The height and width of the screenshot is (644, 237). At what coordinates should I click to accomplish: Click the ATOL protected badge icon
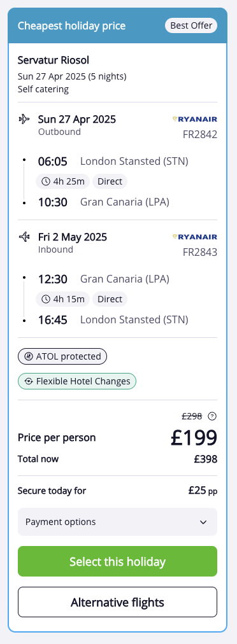29,356
